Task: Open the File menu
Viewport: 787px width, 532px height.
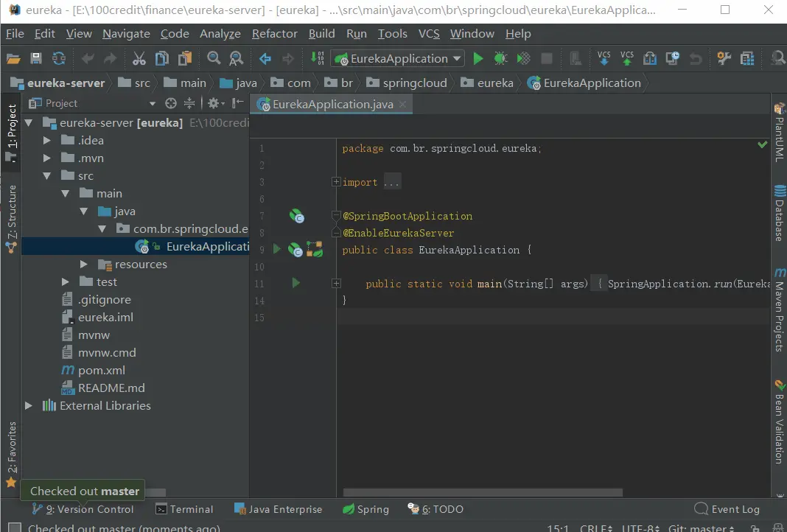Action: pyautogui.click(x=15, y=34)
